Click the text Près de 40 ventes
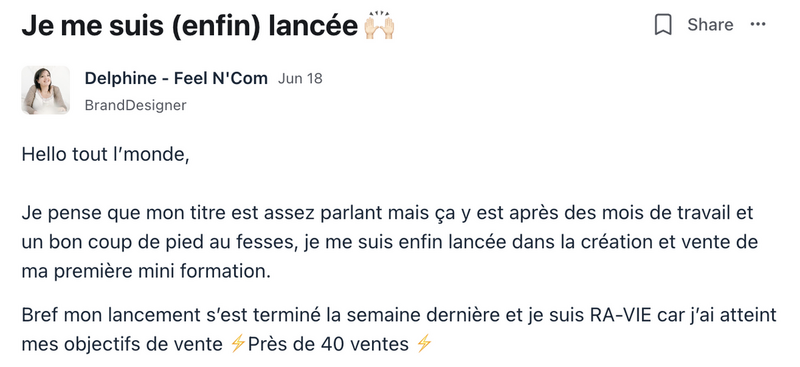800x367 pixels. (x=328, y=345)
